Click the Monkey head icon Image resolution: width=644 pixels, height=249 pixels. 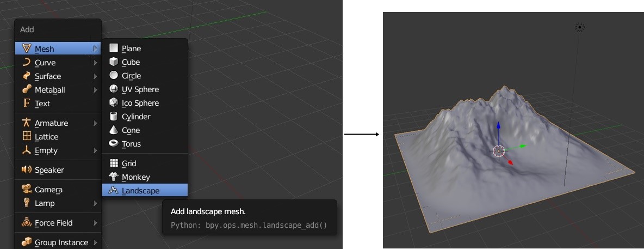click(114, 177)
